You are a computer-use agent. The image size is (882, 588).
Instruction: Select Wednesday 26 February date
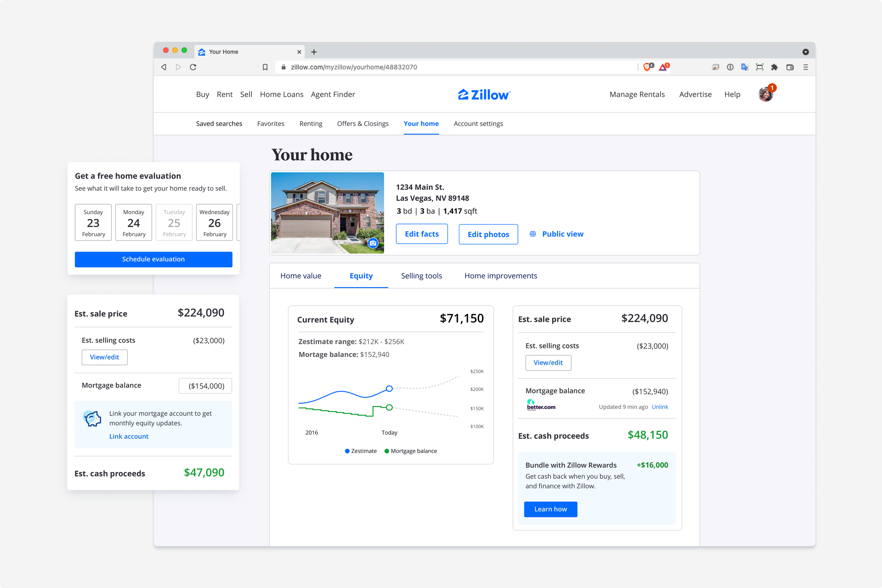(x=215, y=222)
